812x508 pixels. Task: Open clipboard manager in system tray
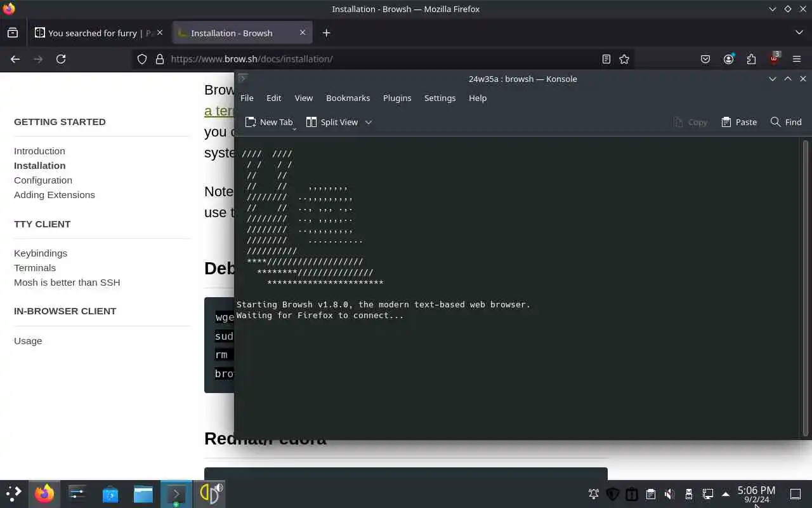651,494
